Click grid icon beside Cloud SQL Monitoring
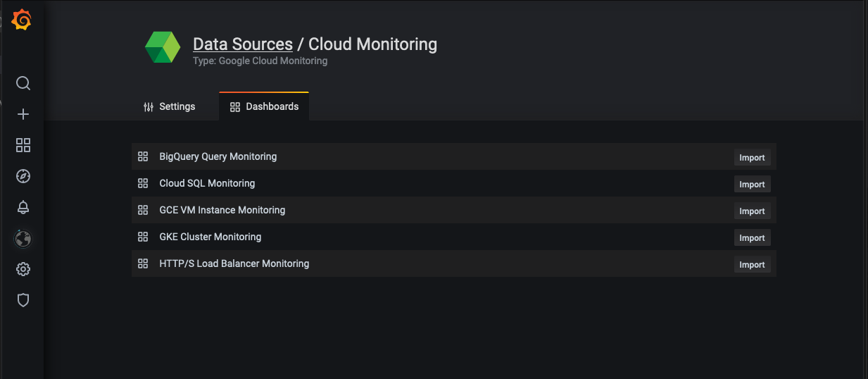This screenshot has width=868, height=379. [143, 183]
